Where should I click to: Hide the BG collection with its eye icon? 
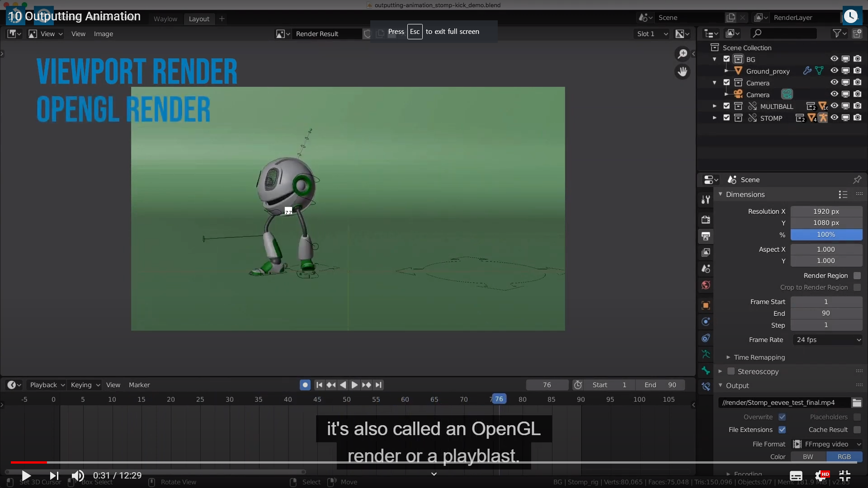(834, 59)
